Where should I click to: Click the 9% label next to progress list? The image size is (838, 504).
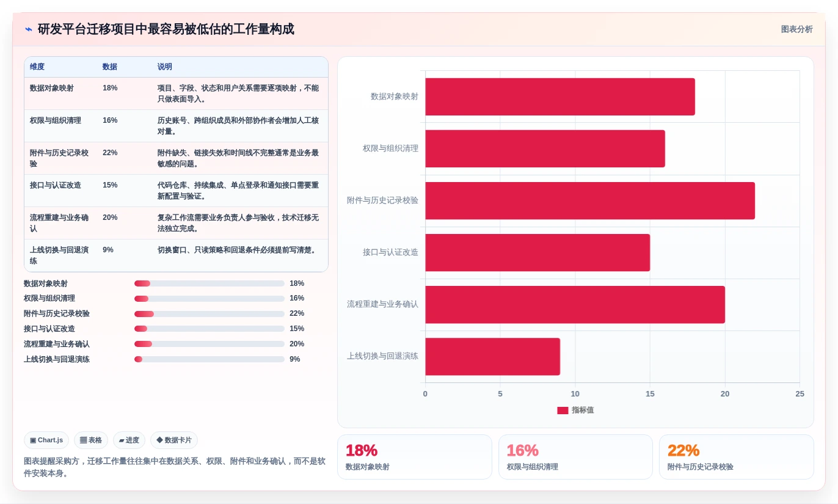295,359
